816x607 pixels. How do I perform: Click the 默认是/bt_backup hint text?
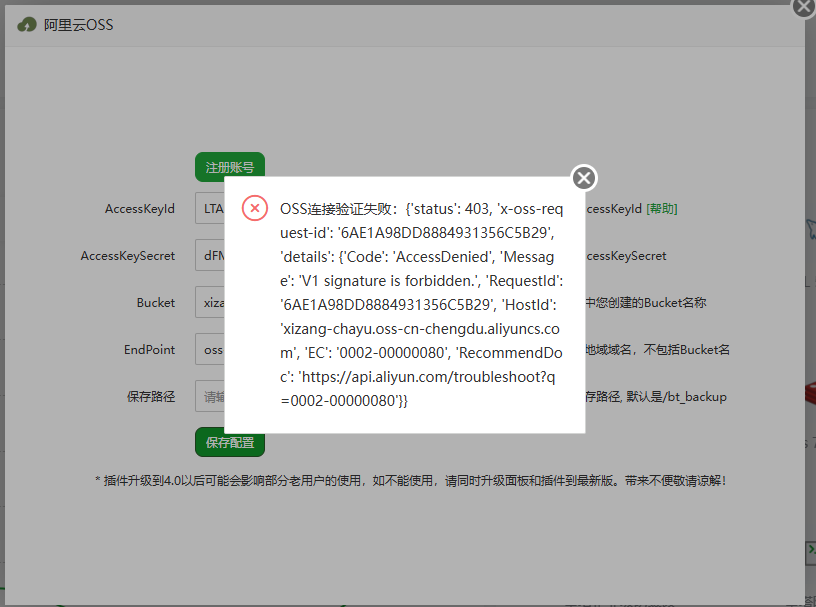click(676, 397)
